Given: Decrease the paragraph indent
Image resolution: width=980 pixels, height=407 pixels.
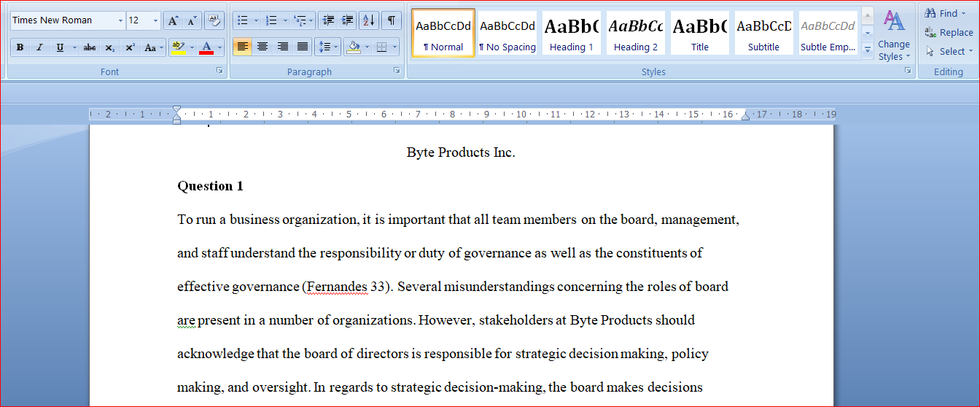Looking at the screenshot, I should click(x=328, y=20).
